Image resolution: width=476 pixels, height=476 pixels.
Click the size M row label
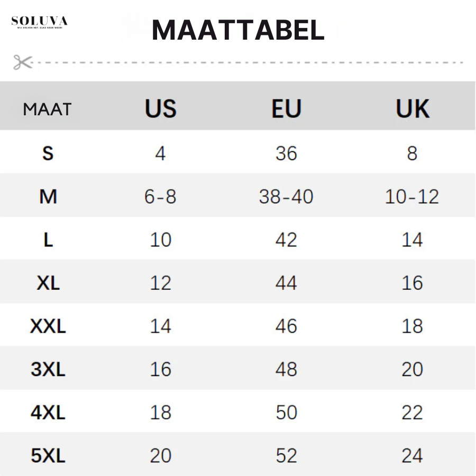(48, 196)
